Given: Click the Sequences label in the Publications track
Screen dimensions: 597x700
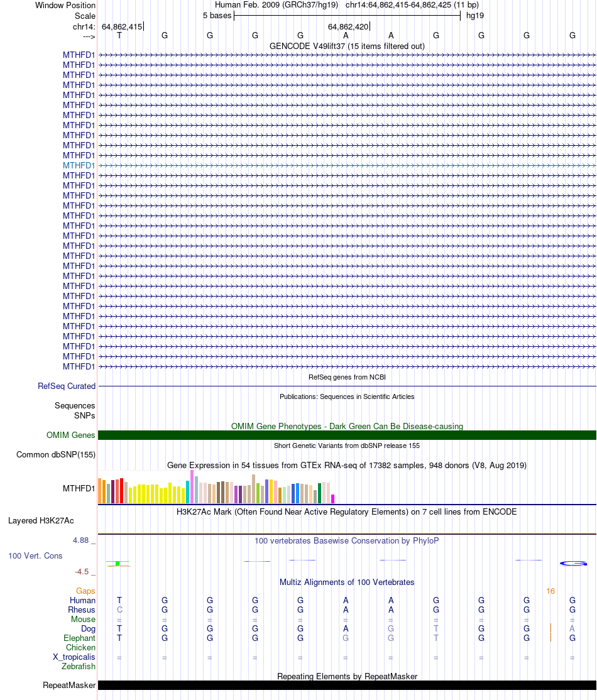Looking at the screenshot, I should pos(75,405).
